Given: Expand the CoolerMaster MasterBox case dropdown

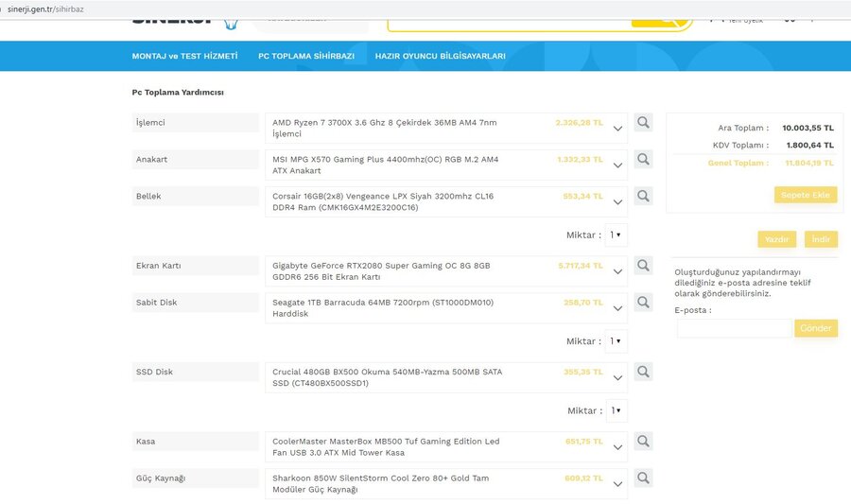Looking at the screenshot, I should pyautogui.click(x=617, y=447).
